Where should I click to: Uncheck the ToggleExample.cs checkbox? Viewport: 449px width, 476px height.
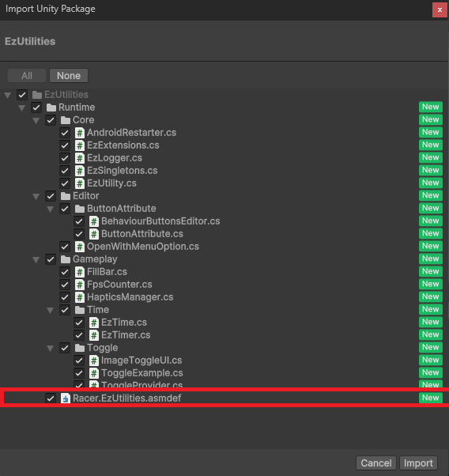[x=79, y=373]
